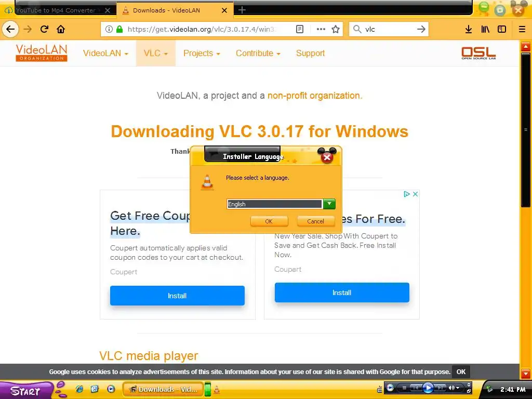The height and width of the screenshot is (399, 532).
Task: Open the Start menu
Action: [25, 391]
